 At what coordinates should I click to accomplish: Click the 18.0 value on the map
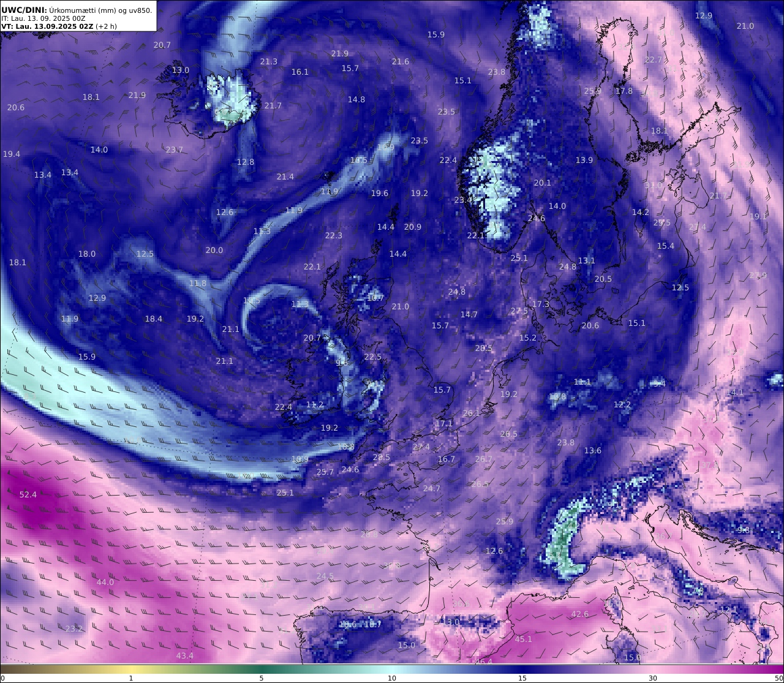pyautogui.click(x=86, y=254)
